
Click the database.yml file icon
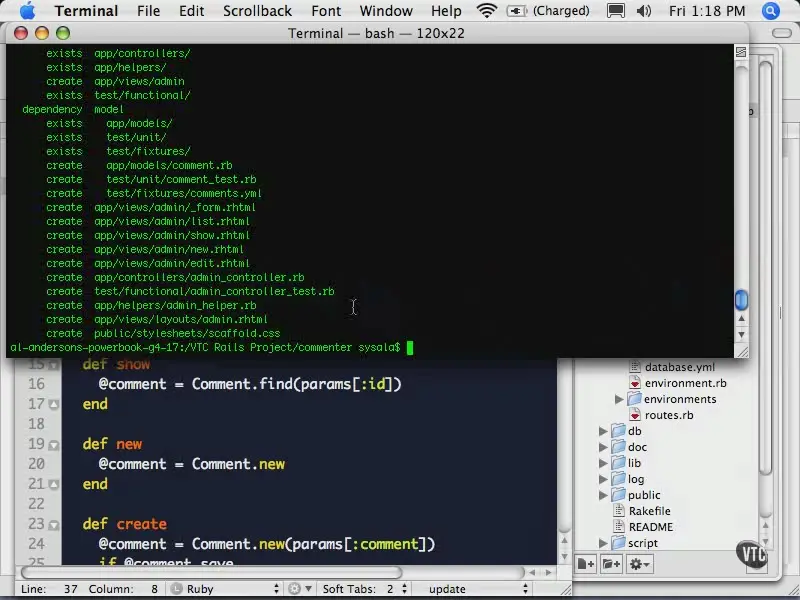(x=635, y=366)
